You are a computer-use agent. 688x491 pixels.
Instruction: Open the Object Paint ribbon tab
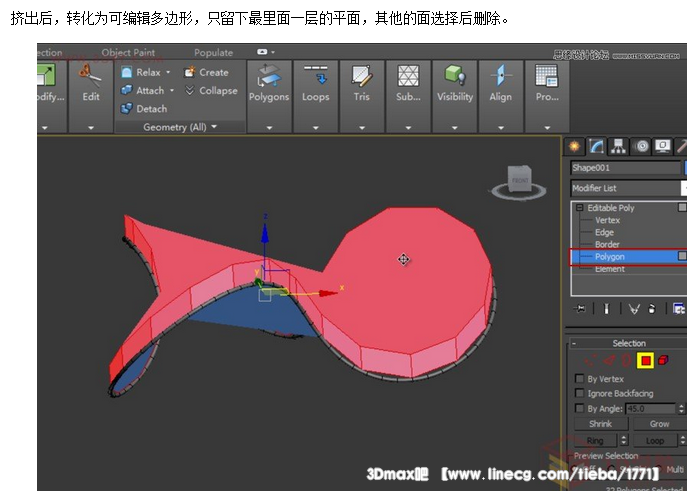click(x=128, y=53)
